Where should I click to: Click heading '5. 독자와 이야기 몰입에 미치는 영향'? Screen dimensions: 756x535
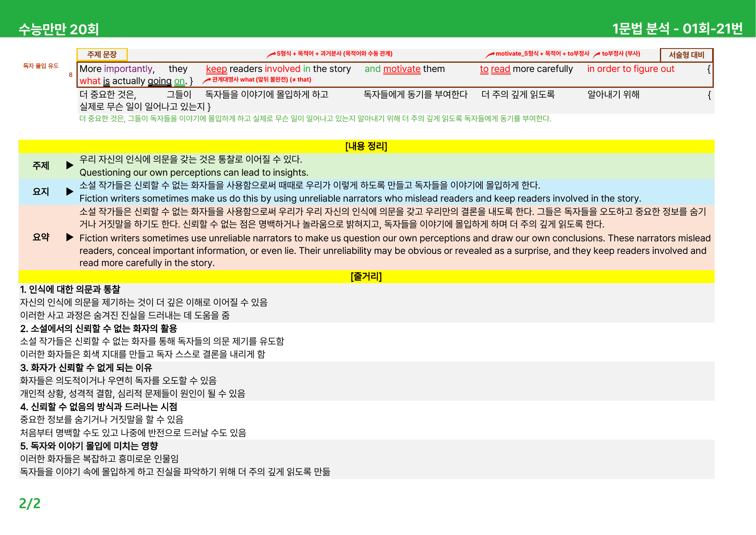[89, 446]
